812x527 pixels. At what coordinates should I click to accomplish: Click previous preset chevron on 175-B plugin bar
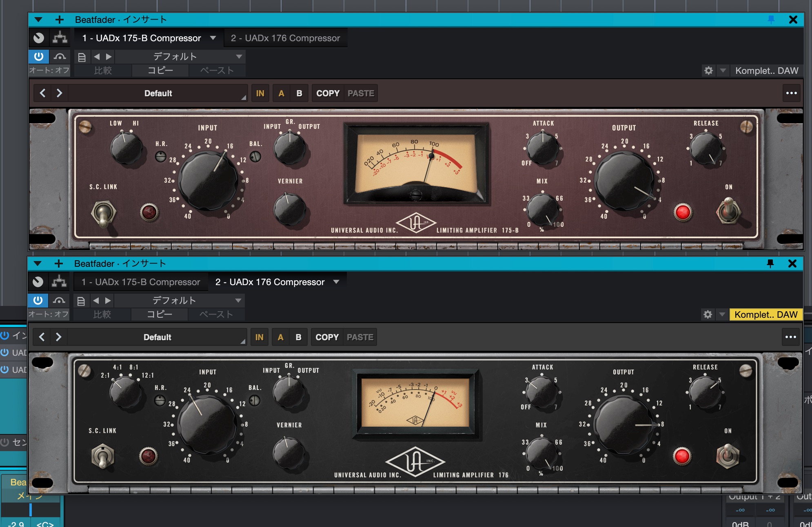tap(42, 93)
